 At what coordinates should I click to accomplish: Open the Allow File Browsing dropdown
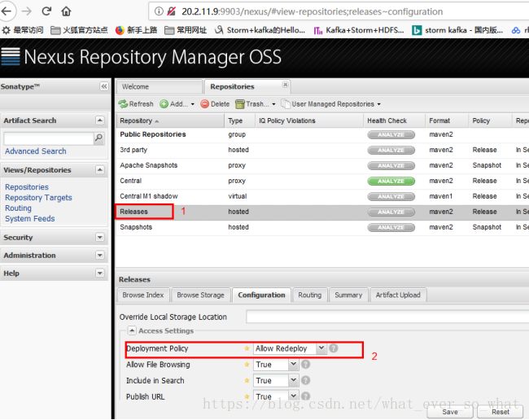point(294,365)
